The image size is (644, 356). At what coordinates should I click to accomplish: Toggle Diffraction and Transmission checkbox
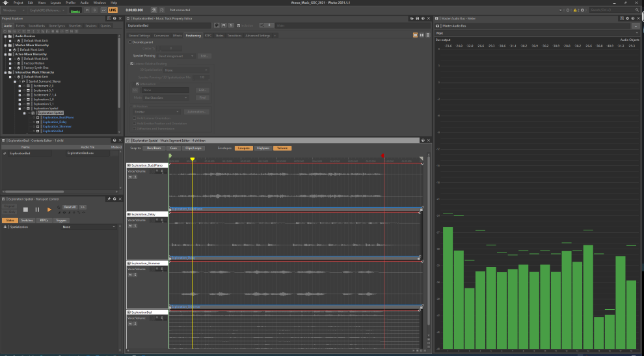134,129
